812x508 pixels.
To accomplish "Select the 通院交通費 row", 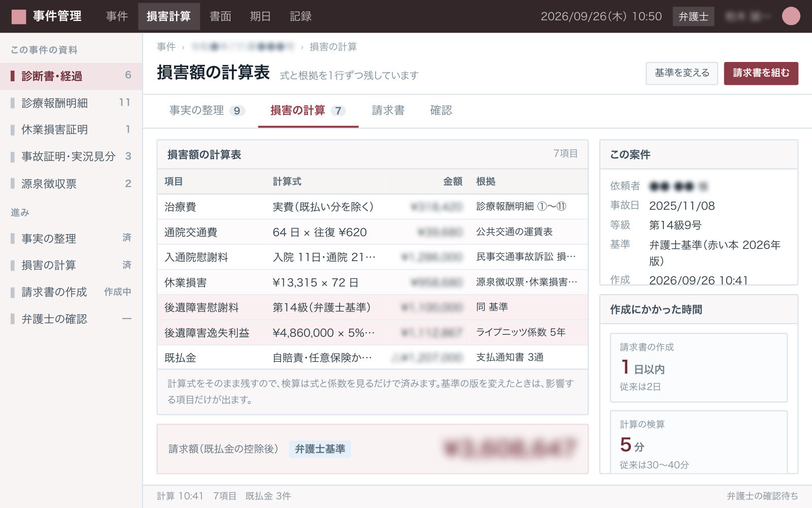I will (x=373, y=232).
